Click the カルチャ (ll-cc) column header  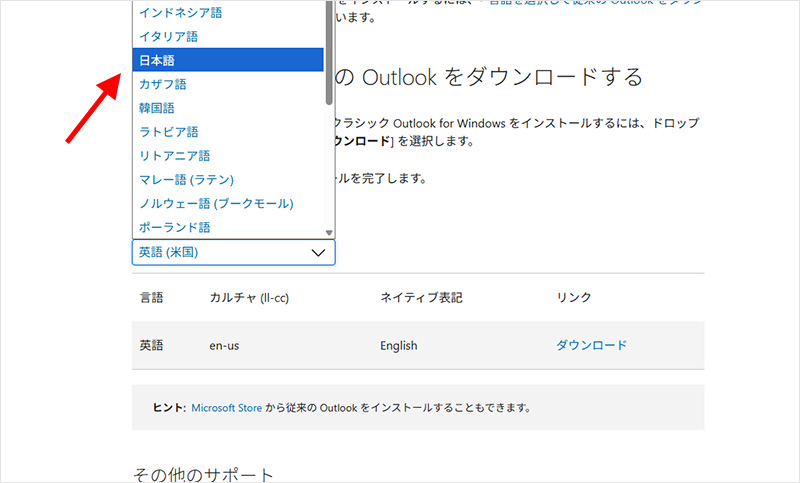pos(249,298)
